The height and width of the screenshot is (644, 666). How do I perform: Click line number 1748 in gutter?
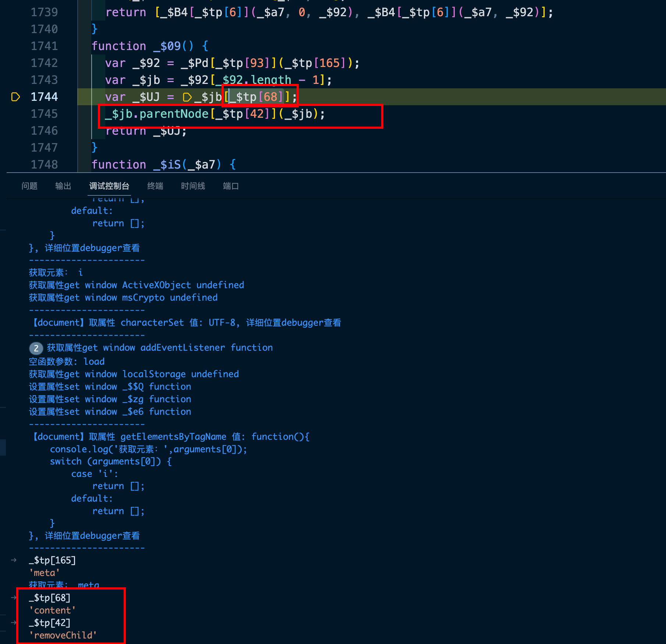point(44,164)
